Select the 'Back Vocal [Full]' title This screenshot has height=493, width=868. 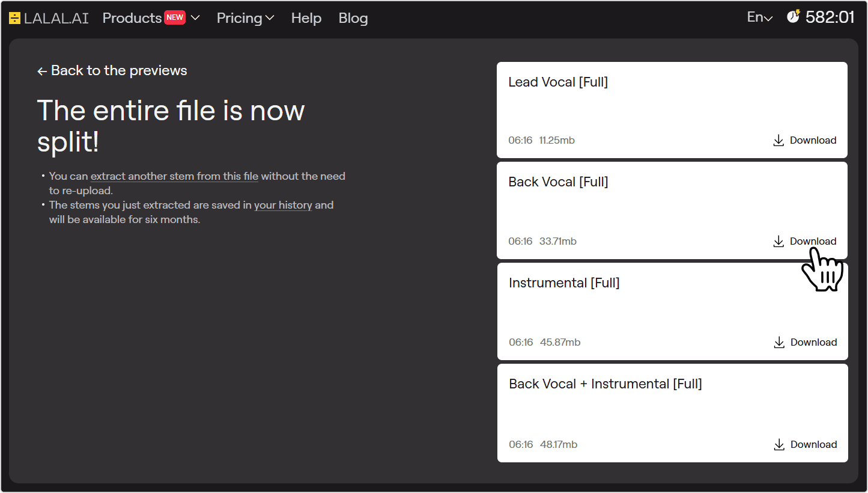coord(558,182)
